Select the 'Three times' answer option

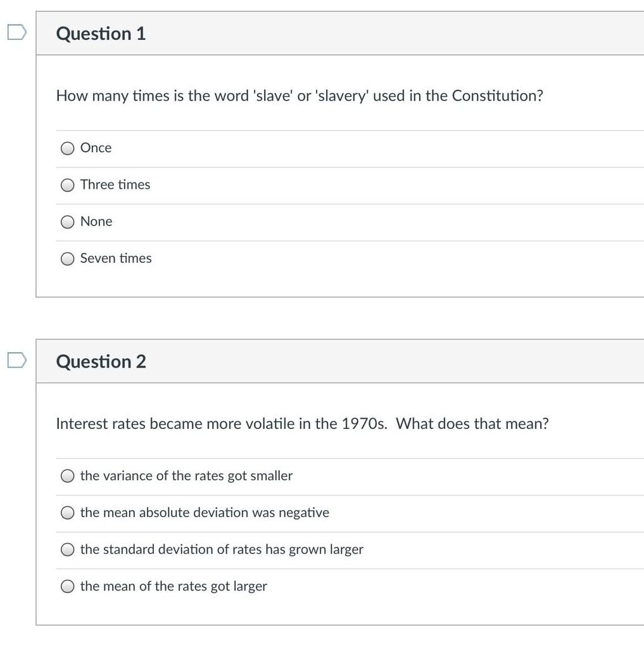67,185
